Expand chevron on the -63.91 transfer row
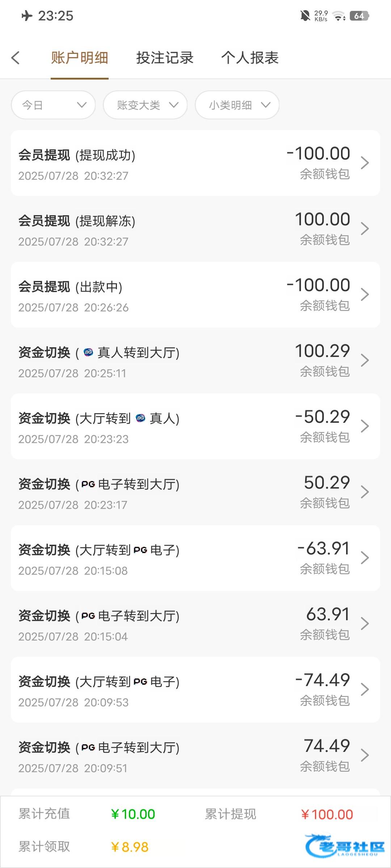 365,558
